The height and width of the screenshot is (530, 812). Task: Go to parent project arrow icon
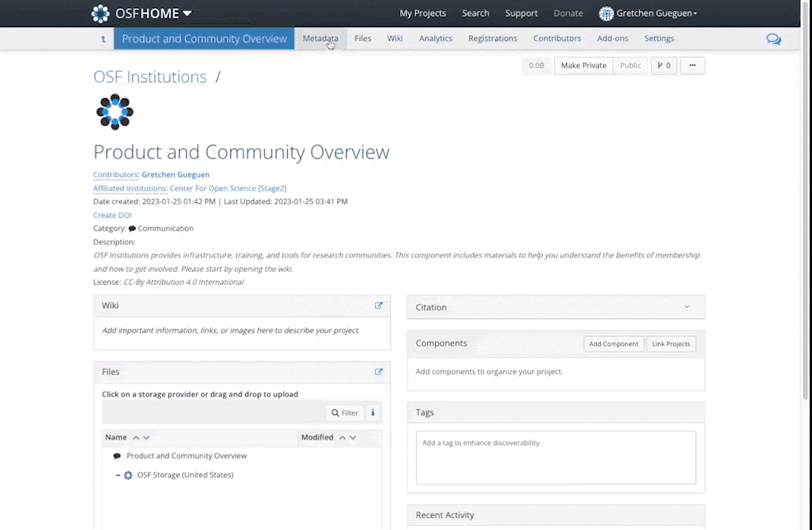(x=103, y=39)
